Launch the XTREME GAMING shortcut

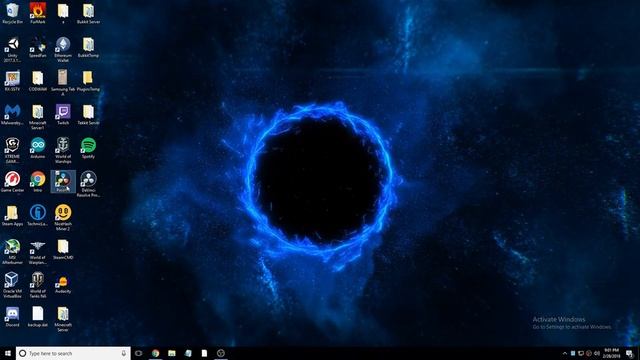click(x=12, y=151)
